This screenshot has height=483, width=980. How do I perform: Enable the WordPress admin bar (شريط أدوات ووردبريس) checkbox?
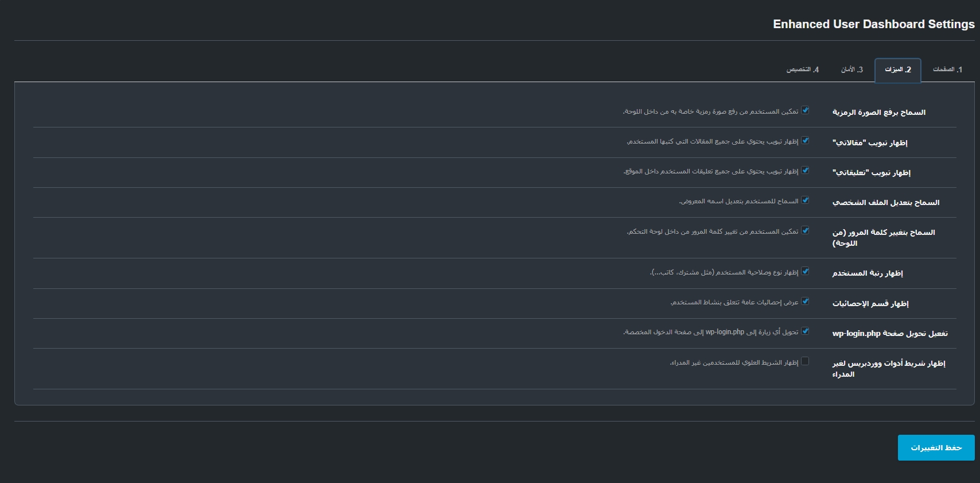click(x=805, y=361)
